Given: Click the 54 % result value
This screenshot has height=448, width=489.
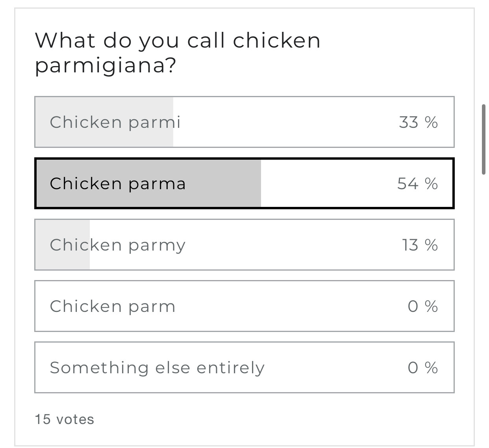Looking at the screenshot, I should coord(417,184).
